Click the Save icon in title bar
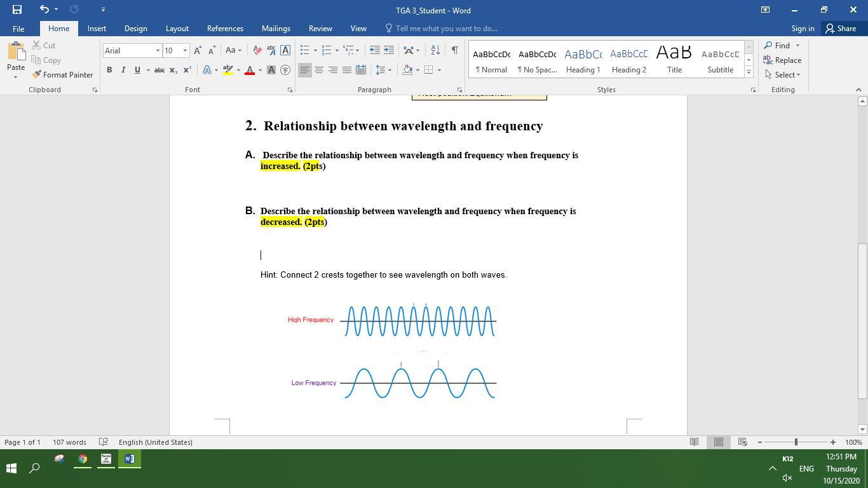This screenshot has width=868, height=488. pyautogui.click(x=17, y=10)
